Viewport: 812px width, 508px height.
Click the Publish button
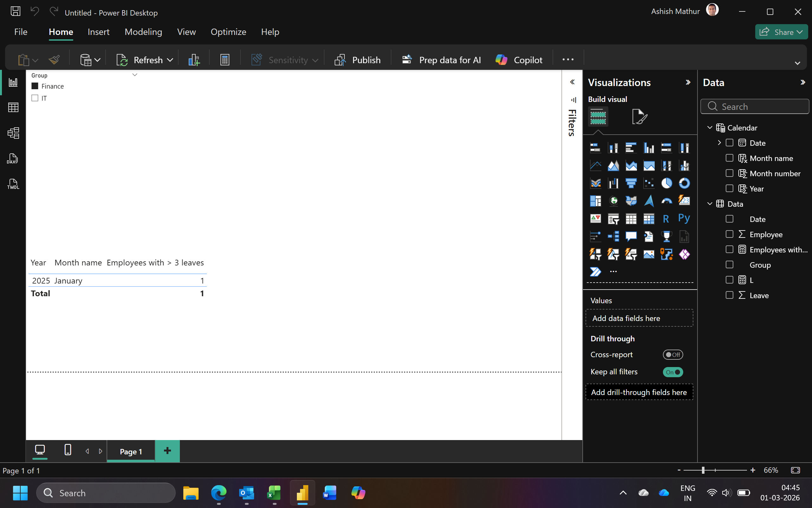pyautogui.click(x=358, y=60)
